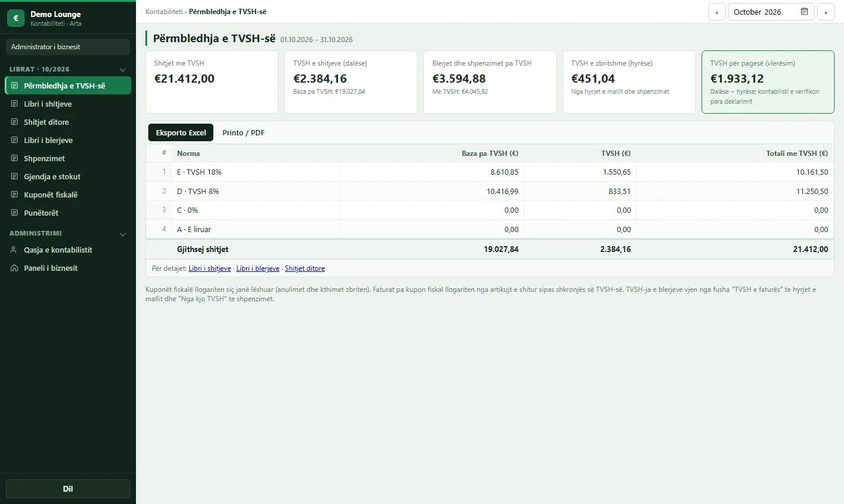Click the Paneli i biznesit home icon

[15, 268]
